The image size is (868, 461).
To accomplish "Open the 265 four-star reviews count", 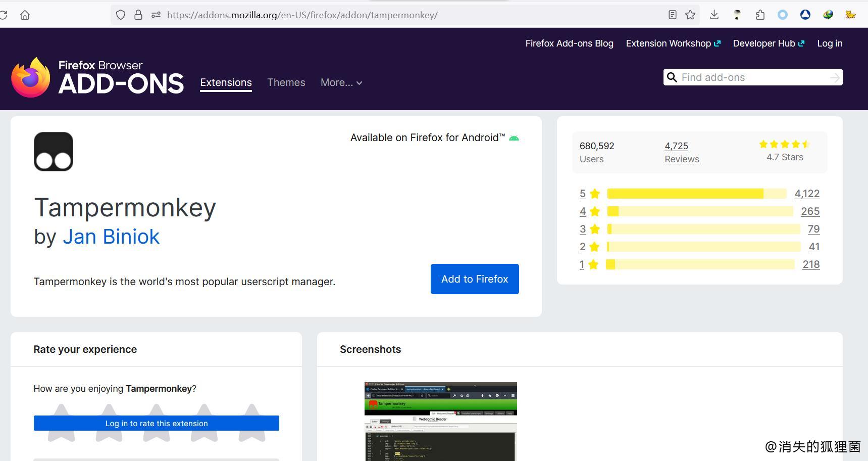I will [810, 211].
